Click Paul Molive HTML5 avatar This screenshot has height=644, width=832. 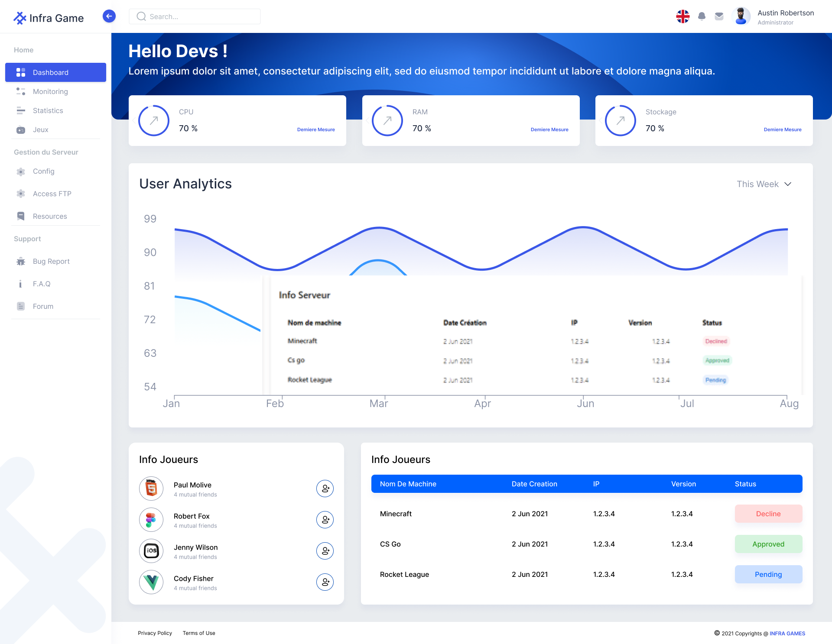(x=151, y=489)
